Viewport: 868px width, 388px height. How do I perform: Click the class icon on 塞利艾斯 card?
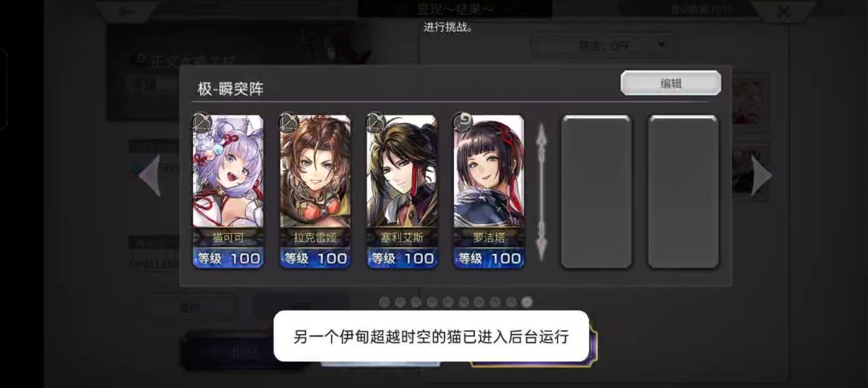click(374, 121)
